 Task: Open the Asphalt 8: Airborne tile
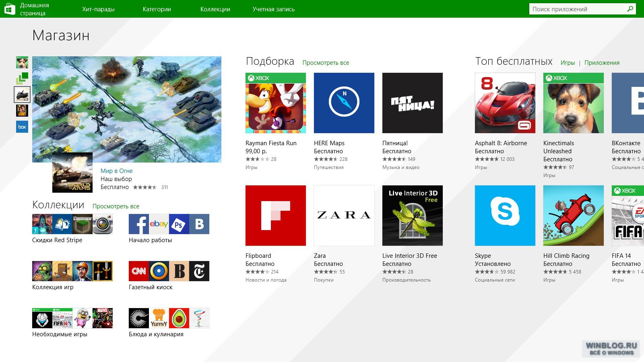click(x=505, y=103)
